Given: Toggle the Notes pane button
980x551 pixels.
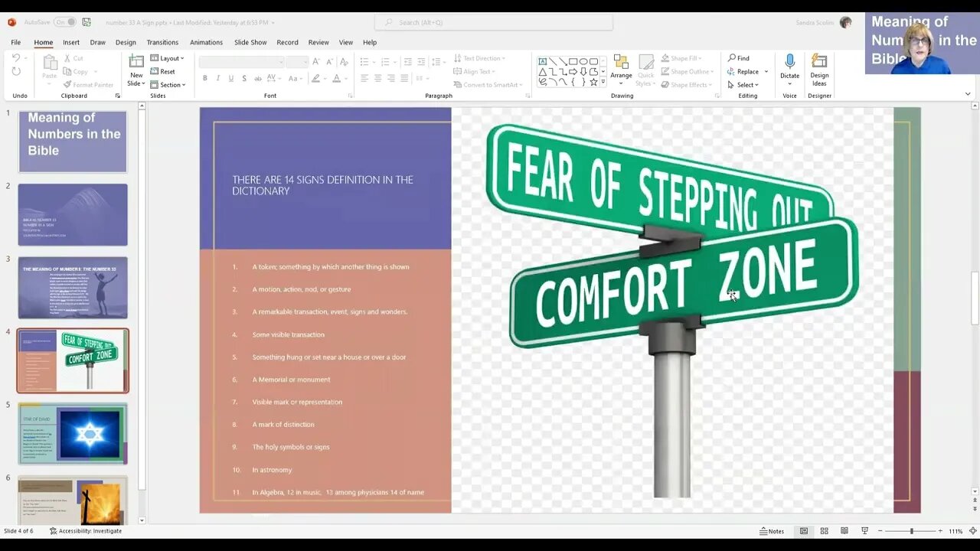Looking at the screenshot, I should [x=772, y=531].
